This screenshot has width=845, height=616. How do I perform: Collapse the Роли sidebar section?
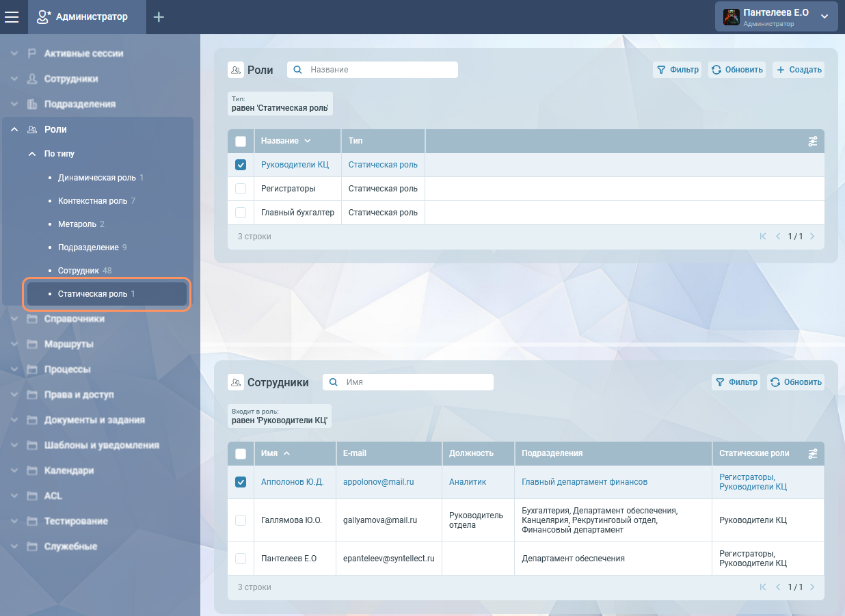14,129
